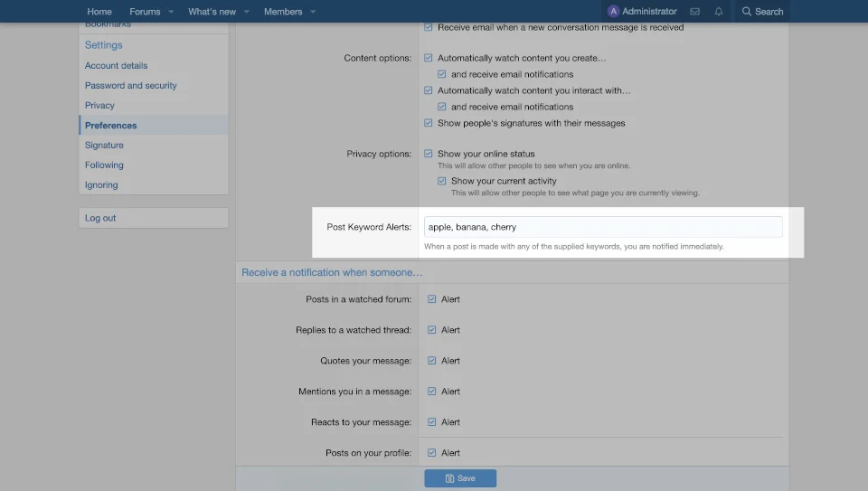Toggle Show your online status checkbox
The height and width of the screenshot is (491, 868).
(429, 154)
